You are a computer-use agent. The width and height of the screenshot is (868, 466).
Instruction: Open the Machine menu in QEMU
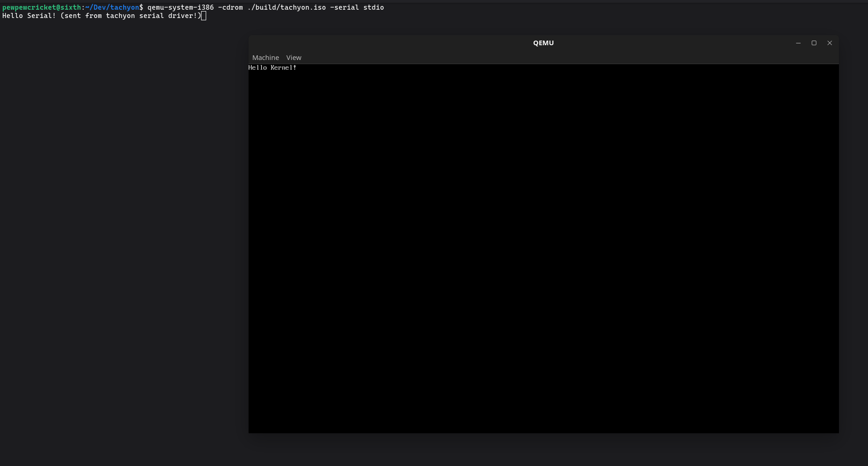coord(266,58)
